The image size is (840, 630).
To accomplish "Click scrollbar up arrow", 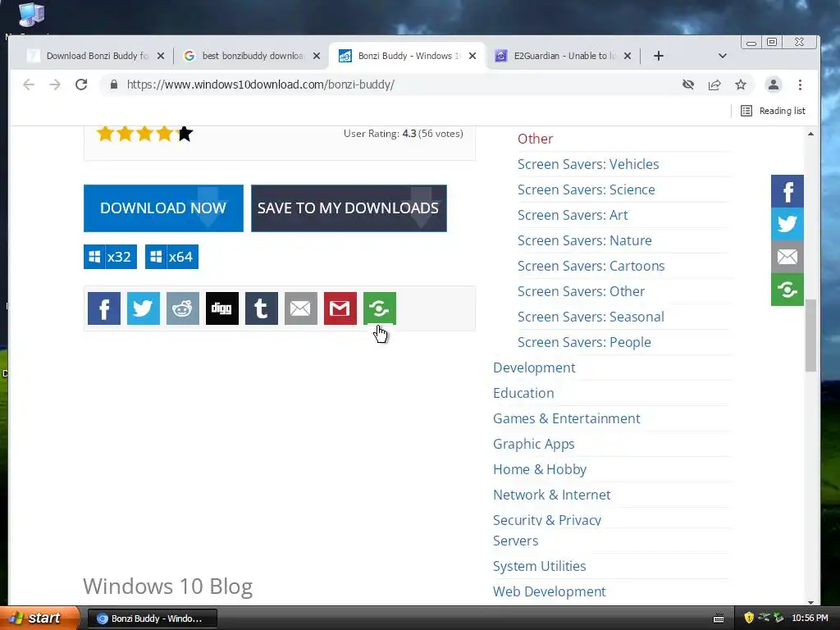I will 810,134.
